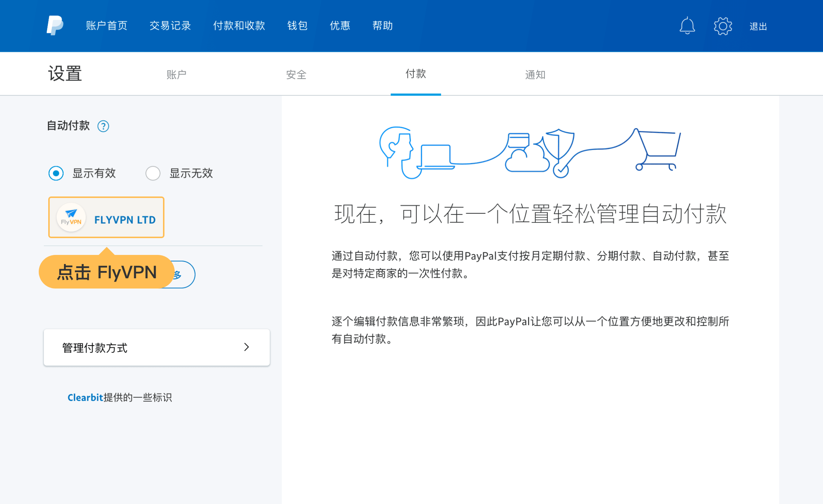Select the 显示无效 radio button
The width and height of the screenshot is (823, 504).
[x=153, y=173]
